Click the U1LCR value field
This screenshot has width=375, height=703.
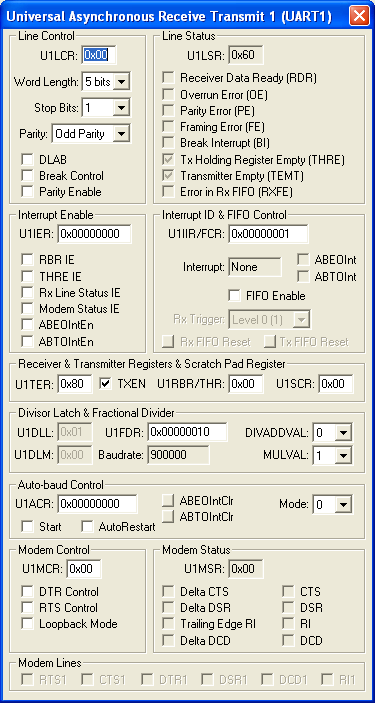pyautogui.click(x=99, y=55)
